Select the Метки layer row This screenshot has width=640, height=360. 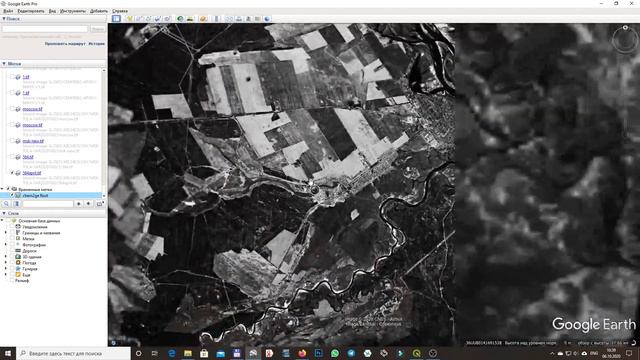28,239
